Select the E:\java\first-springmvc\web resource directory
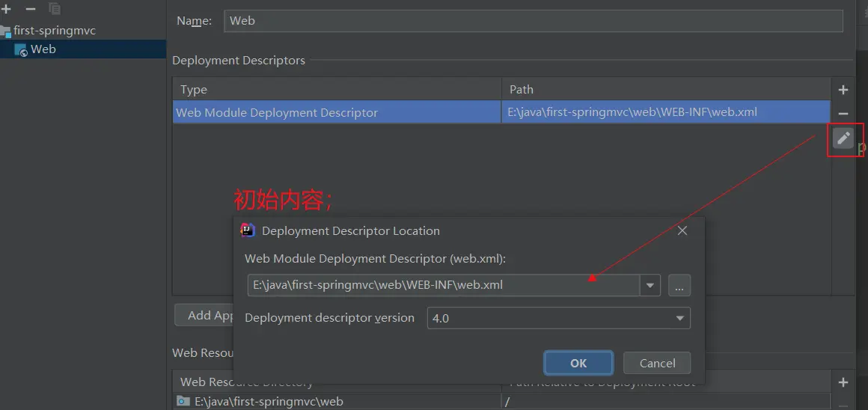The image size is (868, 410). 337,401
